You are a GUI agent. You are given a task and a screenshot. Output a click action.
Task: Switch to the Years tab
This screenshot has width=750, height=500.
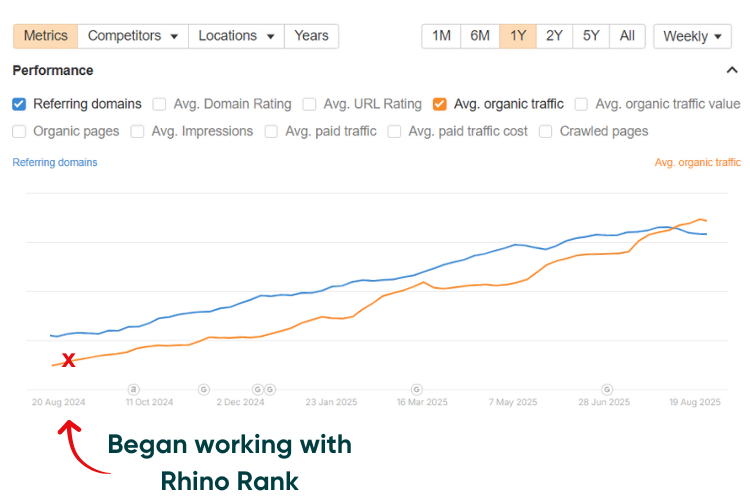(x=311, y=36)
